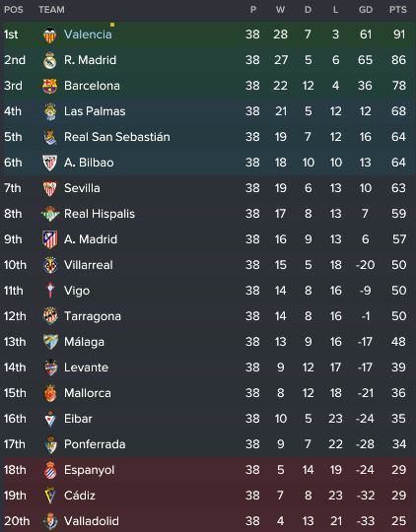Click the Real Hispalis green crest
Screen dimensions: 416x532
click(x=50, y=214)
